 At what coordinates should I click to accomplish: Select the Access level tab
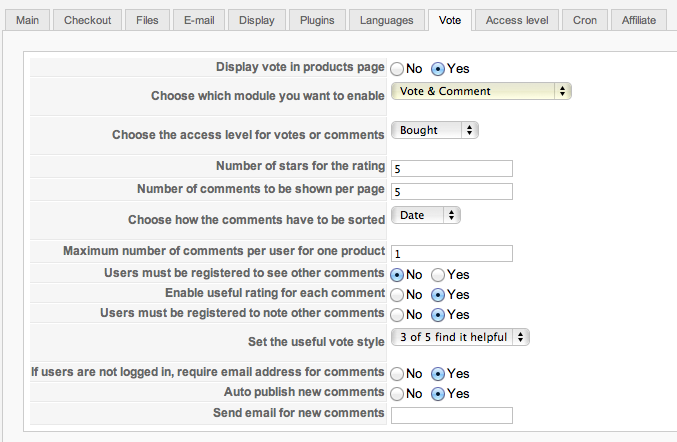(517, 20)
